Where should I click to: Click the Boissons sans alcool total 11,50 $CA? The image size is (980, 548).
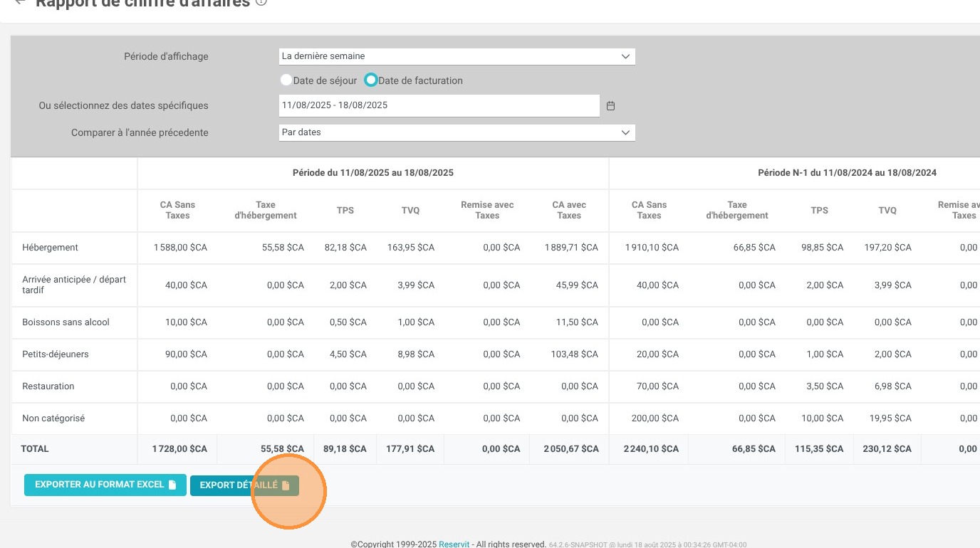(578, 322)
